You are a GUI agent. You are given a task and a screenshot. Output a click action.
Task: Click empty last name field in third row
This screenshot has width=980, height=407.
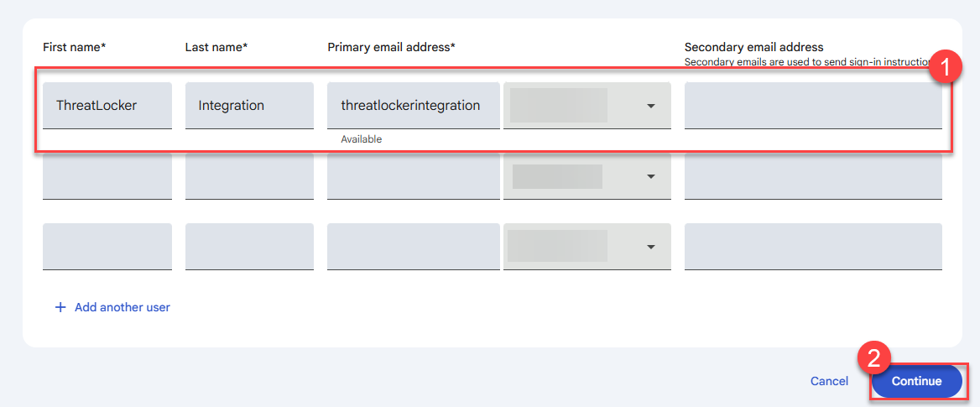pos(249,247)
